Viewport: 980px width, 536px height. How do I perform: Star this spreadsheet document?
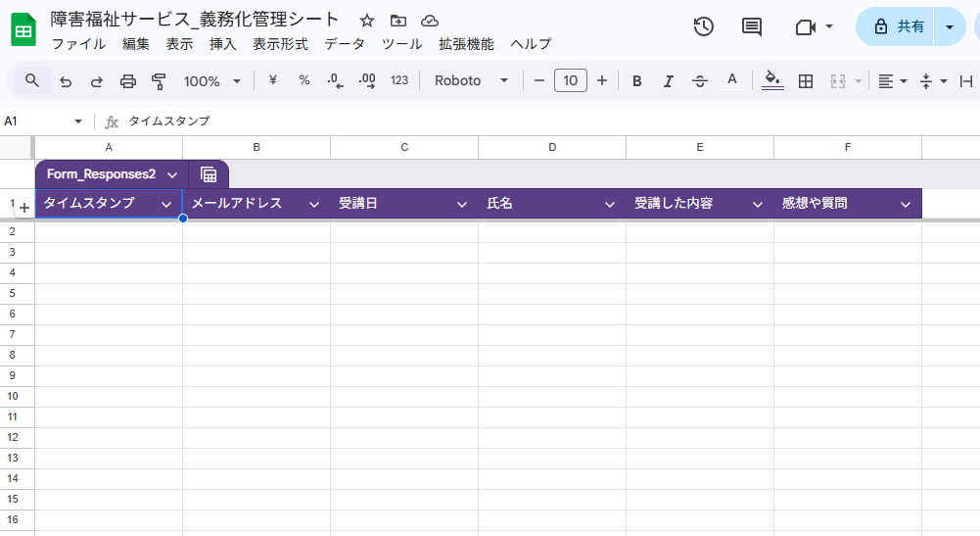(367, 21)
